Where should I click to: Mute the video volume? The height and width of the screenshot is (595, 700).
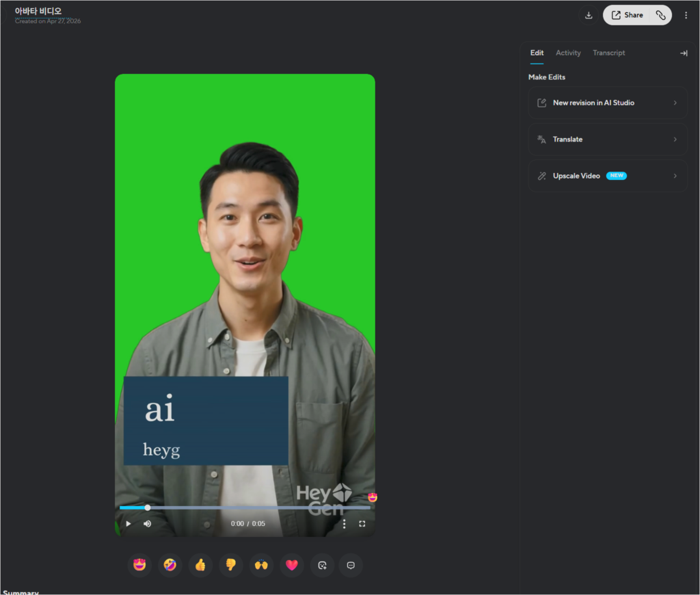coord(147,524)
